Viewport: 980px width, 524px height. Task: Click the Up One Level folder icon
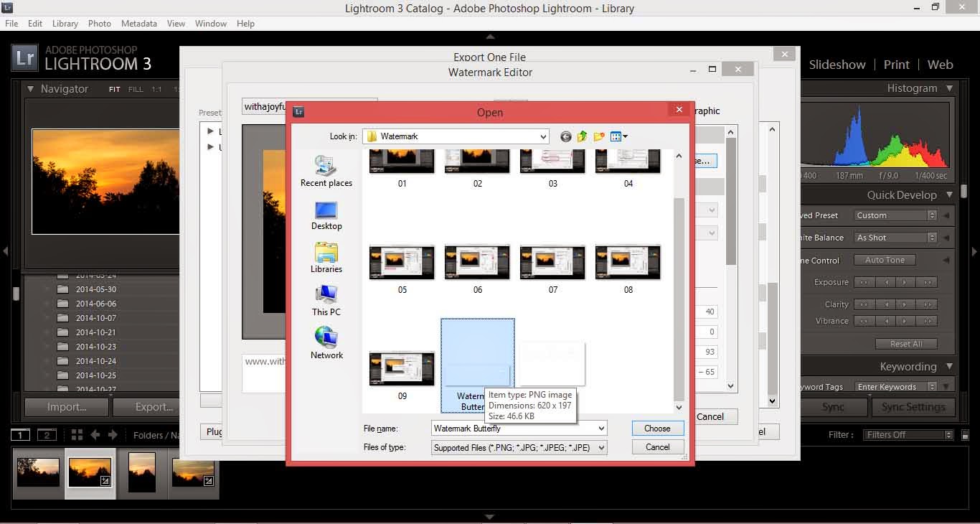(x=583, y=136)
